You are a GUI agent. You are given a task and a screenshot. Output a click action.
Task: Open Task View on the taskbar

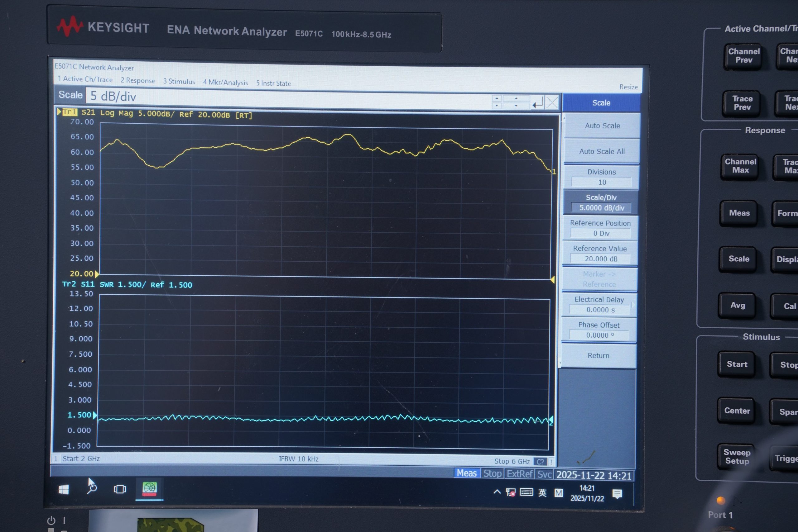point(120,489)
